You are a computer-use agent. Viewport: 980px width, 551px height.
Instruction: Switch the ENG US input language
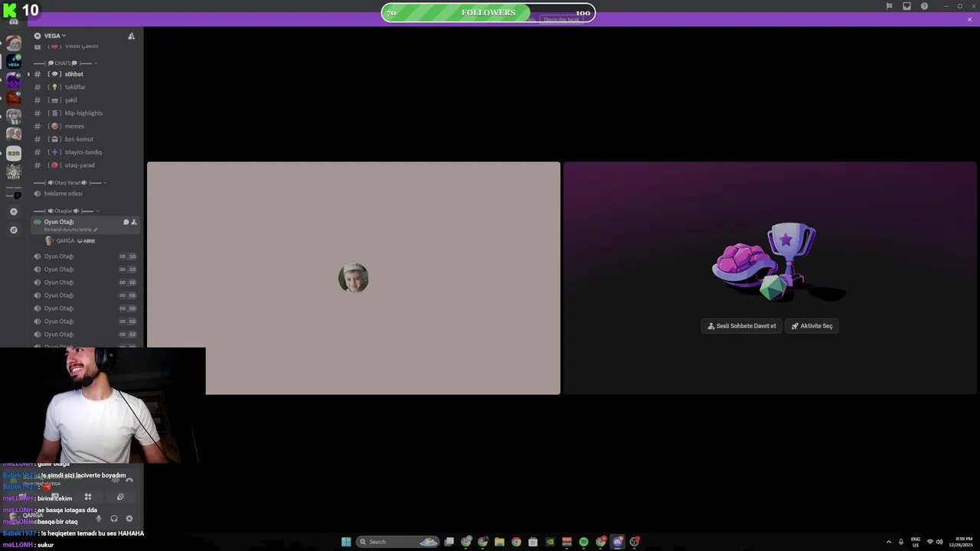tap(916, 542)
